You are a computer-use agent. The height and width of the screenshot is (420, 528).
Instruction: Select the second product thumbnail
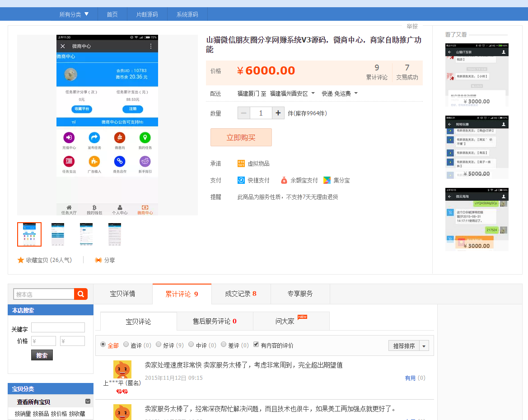[58, 234]
